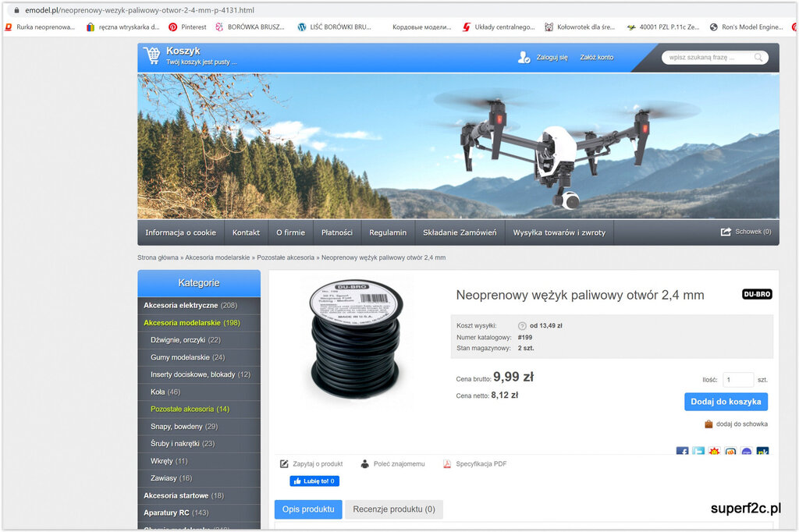Open Płatności in the navigation menu
Image resolution: width=799 pixels, height=532 pixels.
[x=336, y=232]
